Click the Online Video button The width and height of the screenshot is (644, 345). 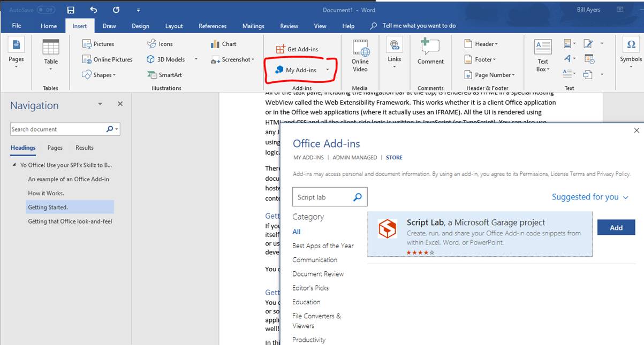tap(360, 56)
